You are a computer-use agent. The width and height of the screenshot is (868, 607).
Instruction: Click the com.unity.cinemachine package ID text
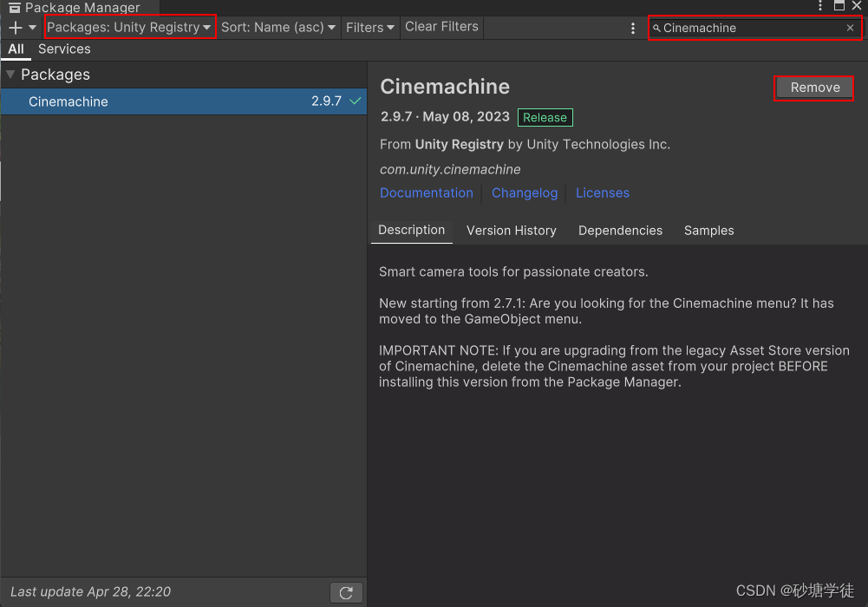pos(450,169)
